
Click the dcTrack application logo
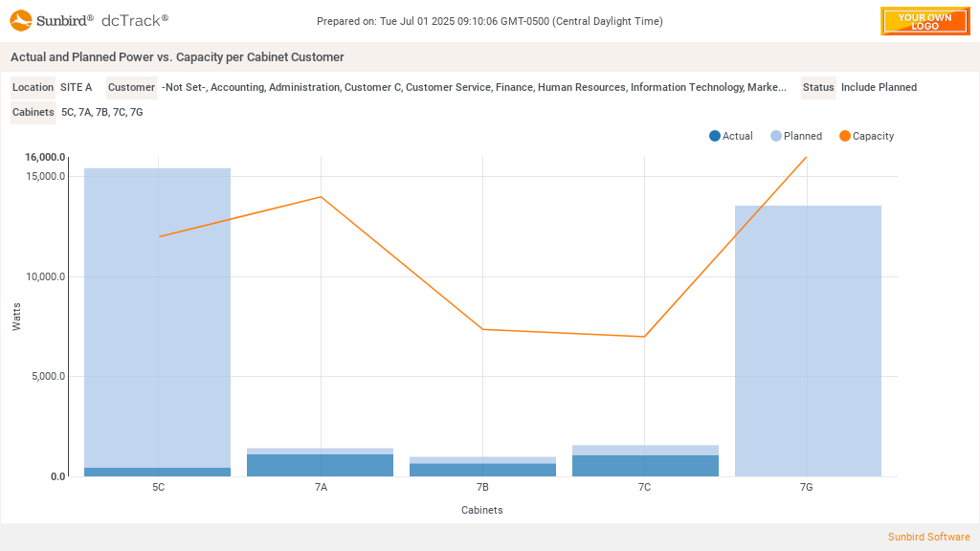(x=135, y=18)
